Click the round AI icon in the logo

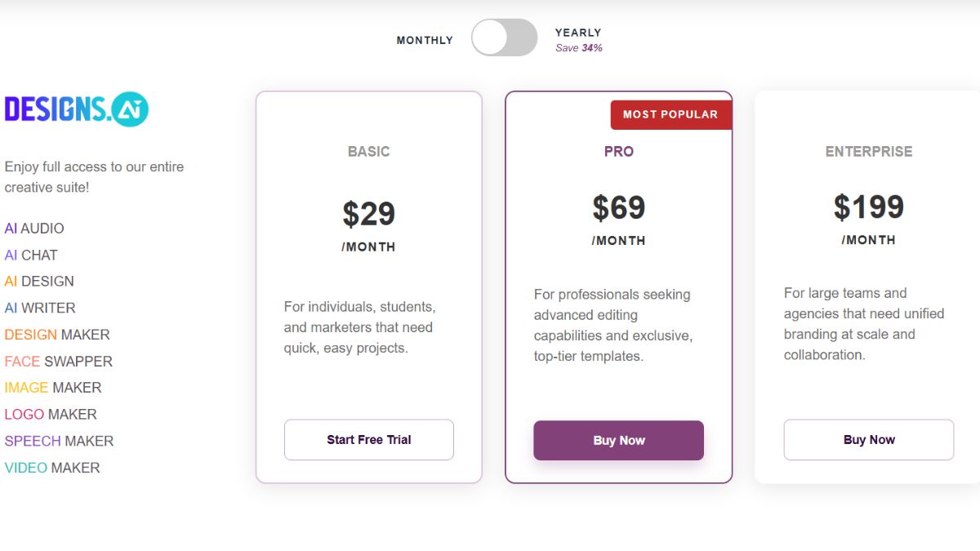tap(131, 109)
